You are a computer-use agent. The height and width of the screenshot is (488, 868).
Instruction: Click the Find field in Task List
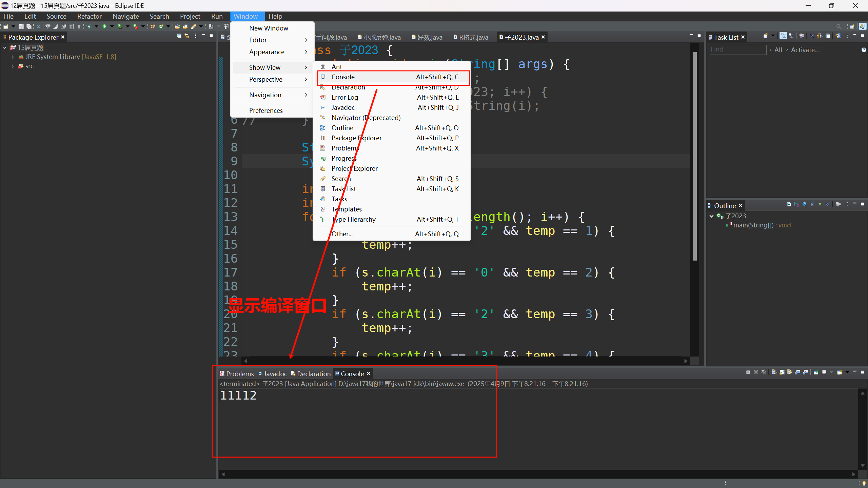click(x=737, y=50)
